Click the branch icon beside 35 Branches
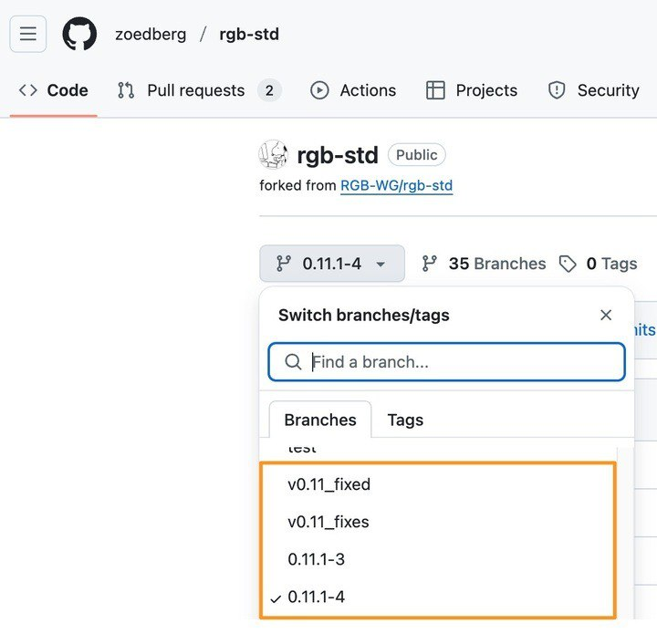657x644 pixels. pyautogui.click(x=430, y=264)
